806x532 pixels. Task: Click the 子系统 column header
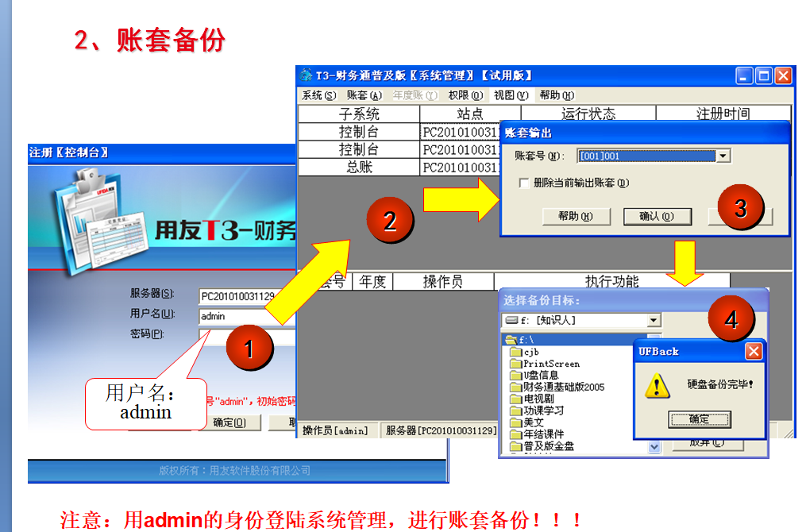coord(359,114)
